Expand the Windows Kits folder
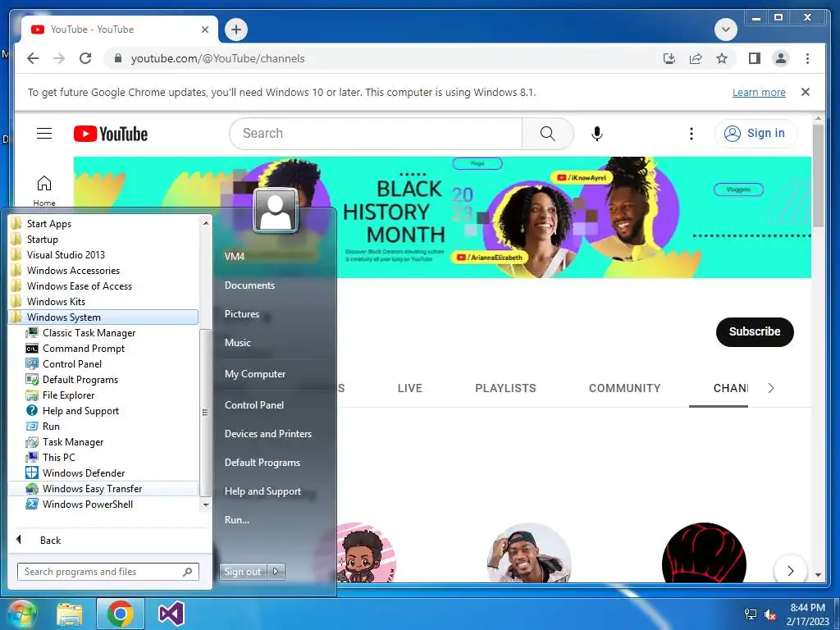Image resolution: width=840 pixels, height=630 pixels. pyautogui.click(x=56, y=302)
